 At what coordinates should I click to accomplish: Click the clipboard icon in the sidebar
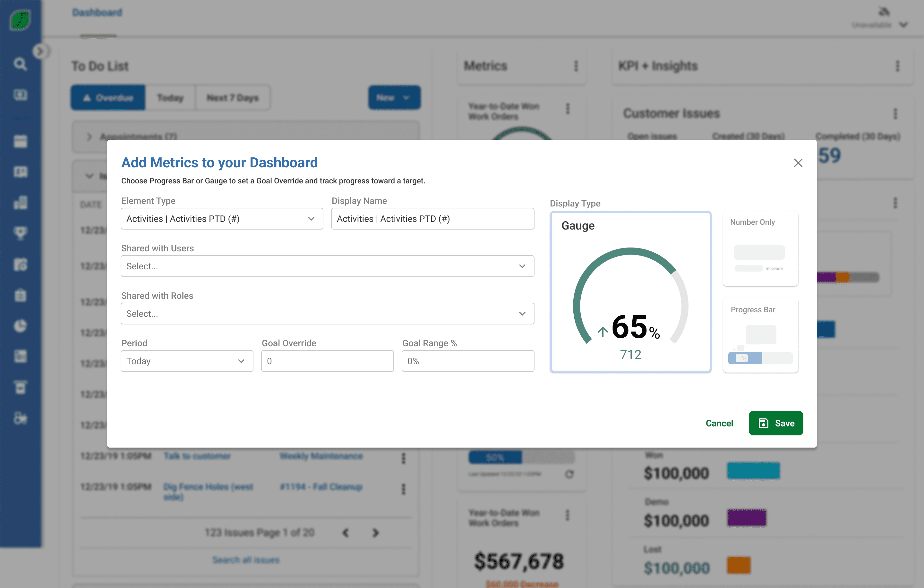click(20, 295)
